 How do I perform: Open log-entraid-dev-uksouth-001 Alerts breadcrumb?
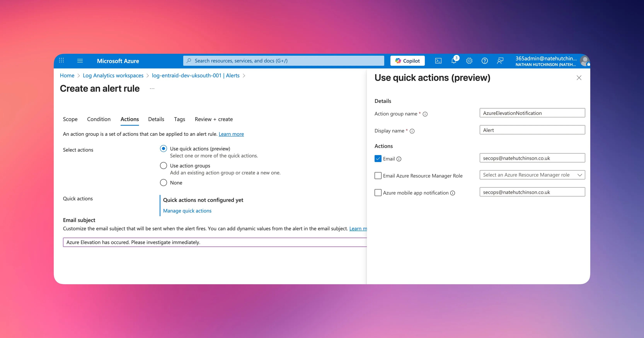click(x=196, y=76)
